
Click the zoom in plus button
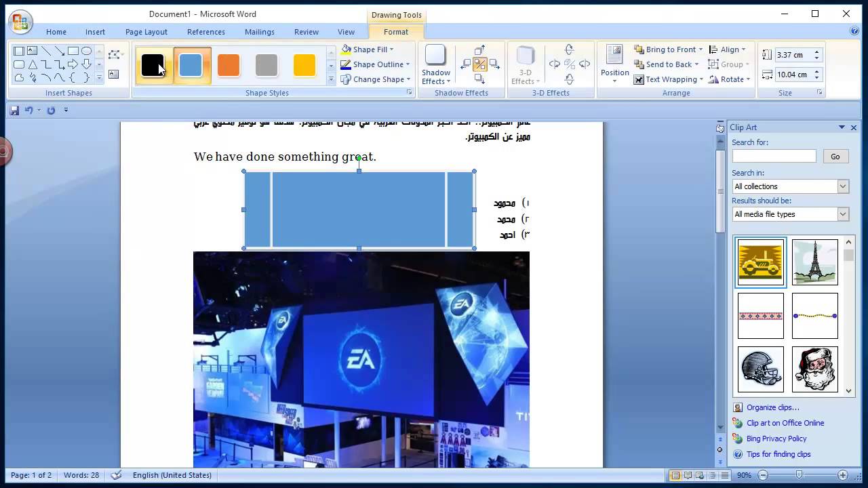843,475
